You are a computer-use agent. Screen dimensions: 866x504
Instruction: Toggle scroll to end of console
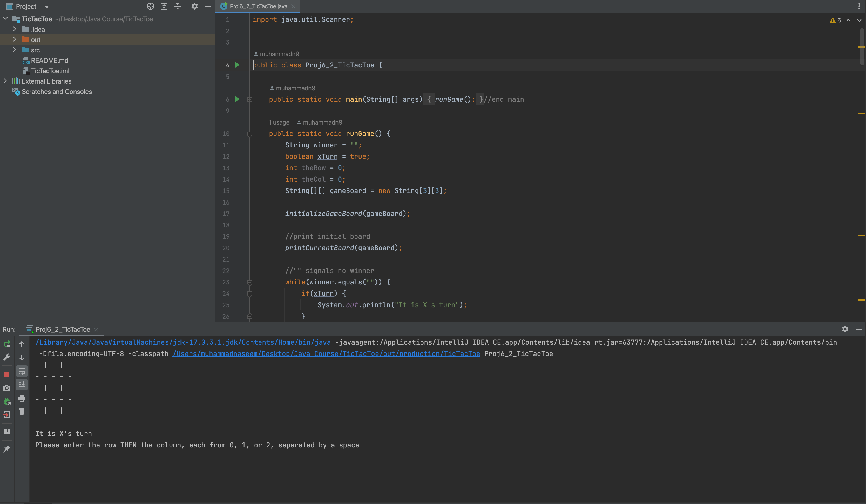coord(22,384)
